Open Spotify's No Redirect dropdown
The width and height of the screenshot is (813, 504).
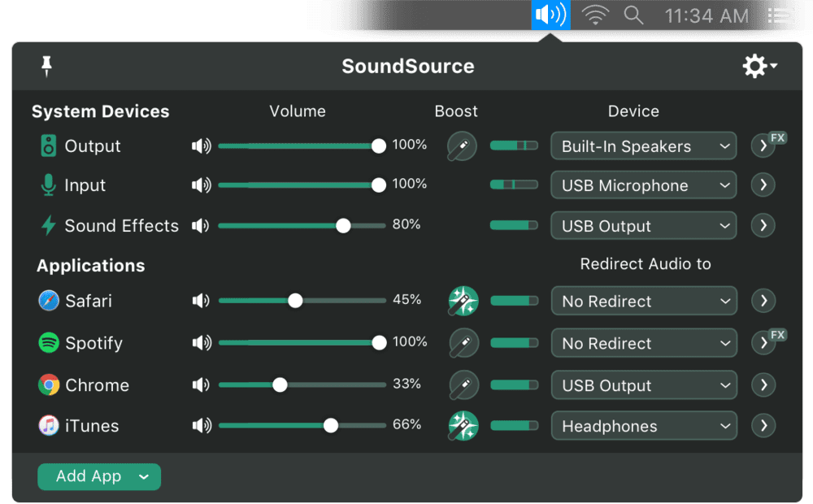(x=644, y=343)
